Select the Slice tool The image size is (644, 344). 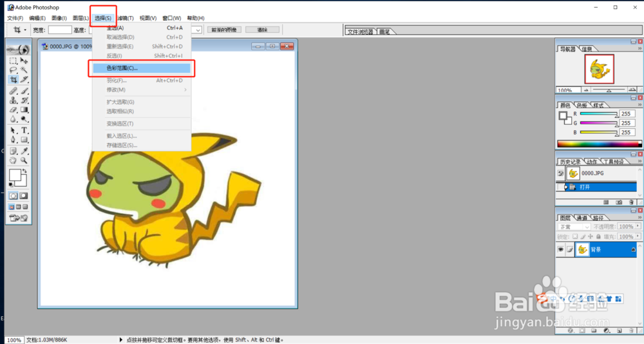[24, 79]
